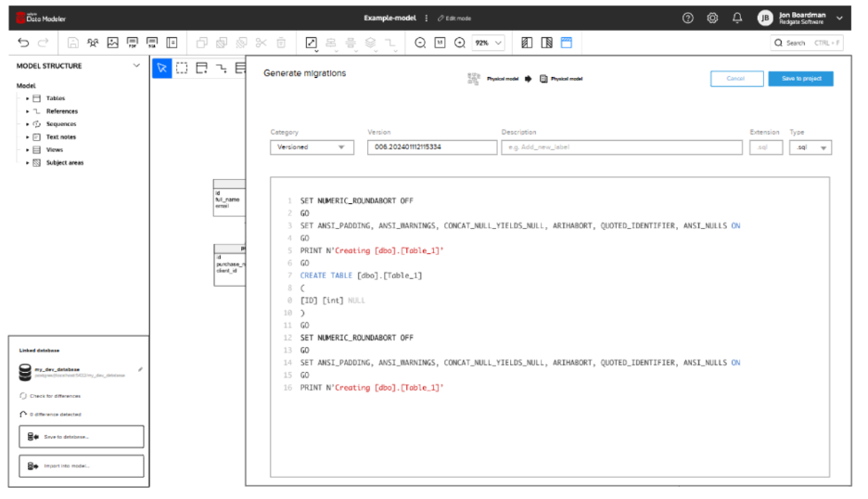The width and height of the screenshot is (868, 499).
Task: Open settings gear in top bar
Action: point(712,18)
